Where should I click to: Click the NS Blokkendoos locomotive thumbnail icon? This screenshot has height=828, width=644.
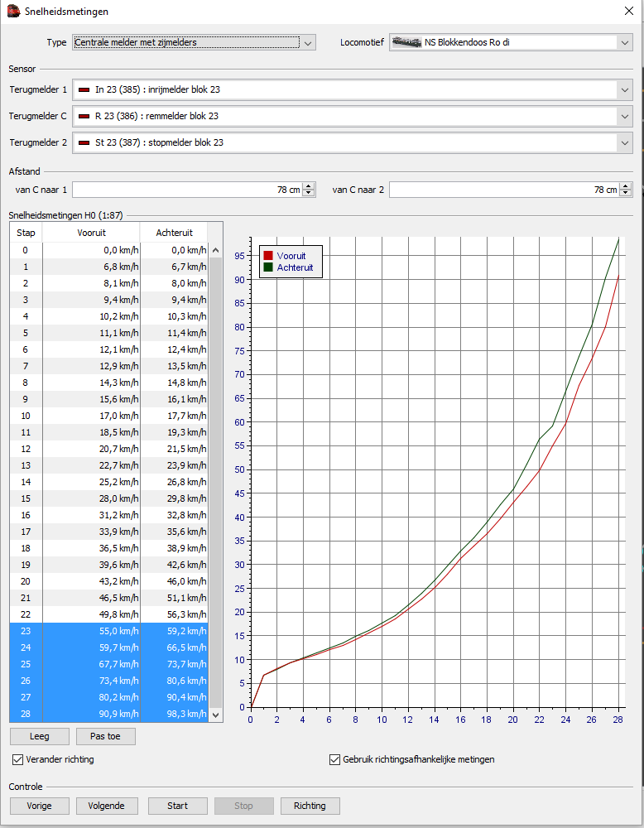(x=406, y=42)
